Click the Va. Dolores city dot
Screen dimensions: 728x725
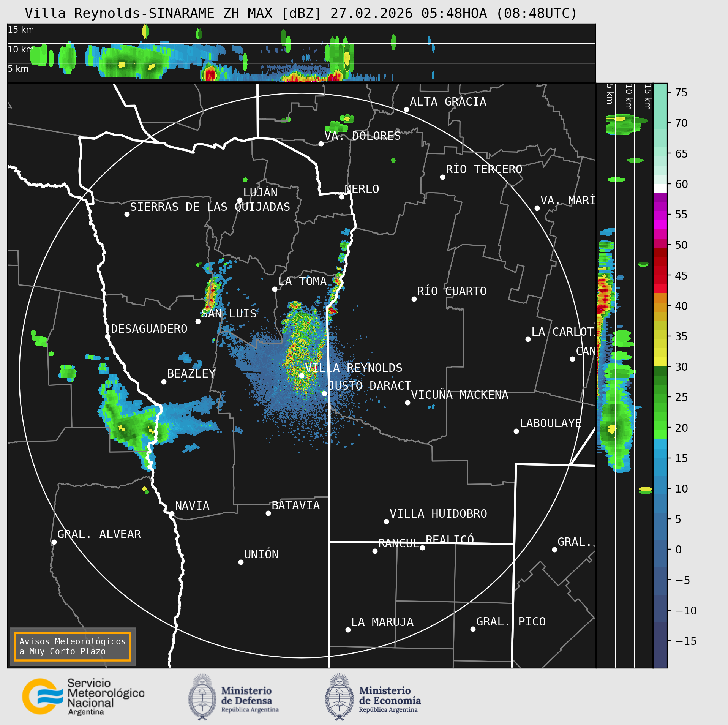321,144
